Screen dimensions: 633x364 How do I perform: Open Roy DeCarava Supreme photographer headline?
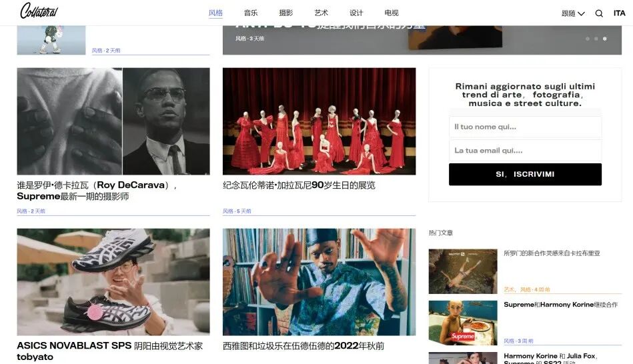pos(97,191)
